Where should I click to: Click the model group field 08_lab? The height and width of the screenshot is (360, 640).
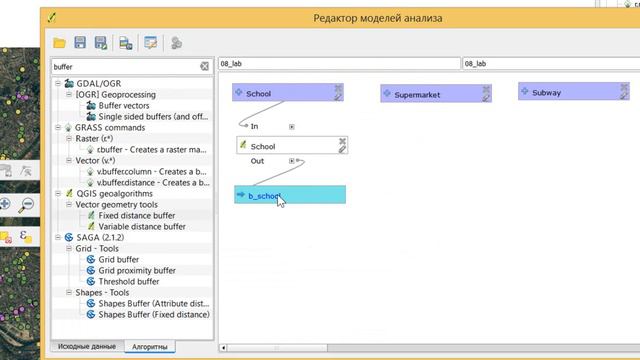[551, 64]
